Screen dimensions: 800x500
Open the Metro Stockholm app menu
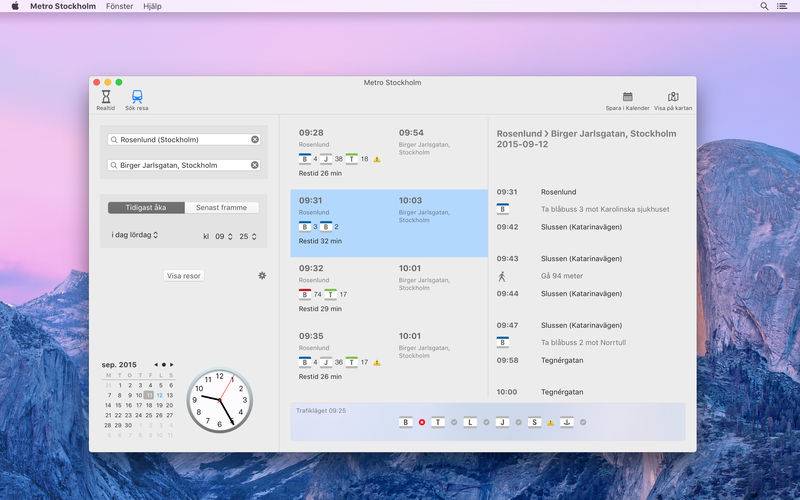coord(63,6)
